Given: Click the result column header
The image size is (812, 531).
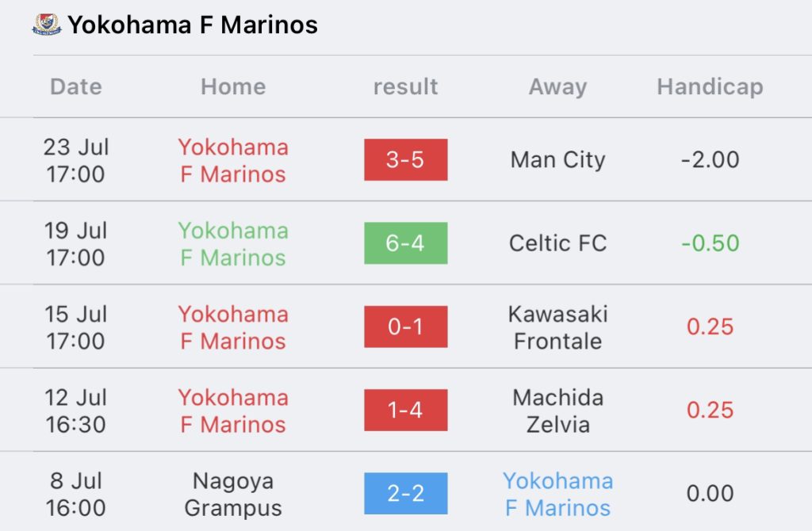Looking at the screenshot, I should [x=405, y=86].
